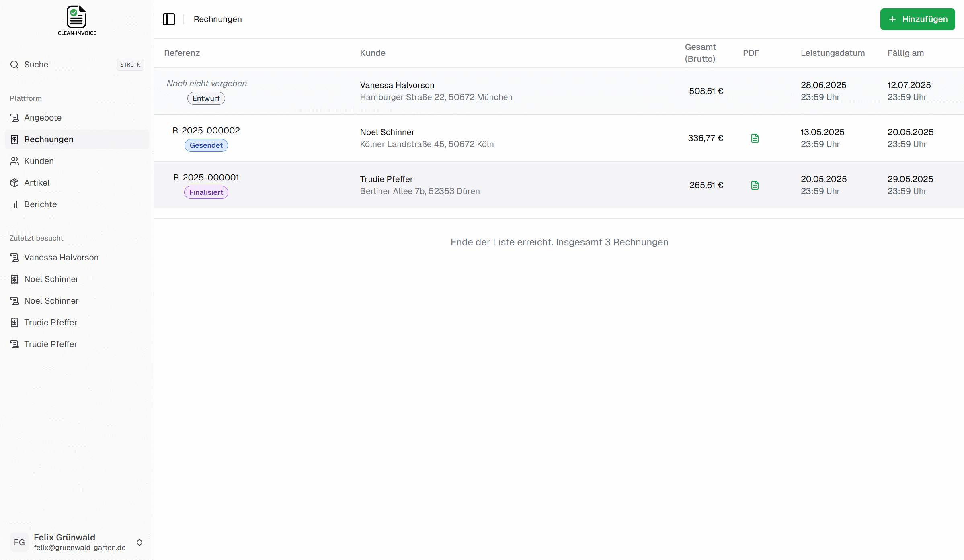964x560 pixels.
Task: Click Leistungsdatum 28.06.2025
Action: click(823, 85)
